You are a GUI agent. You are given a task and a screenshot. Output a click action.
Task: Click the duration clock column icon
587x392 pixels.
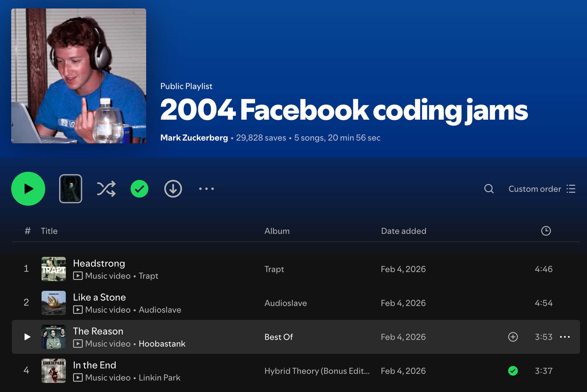[x=546, y=231]
